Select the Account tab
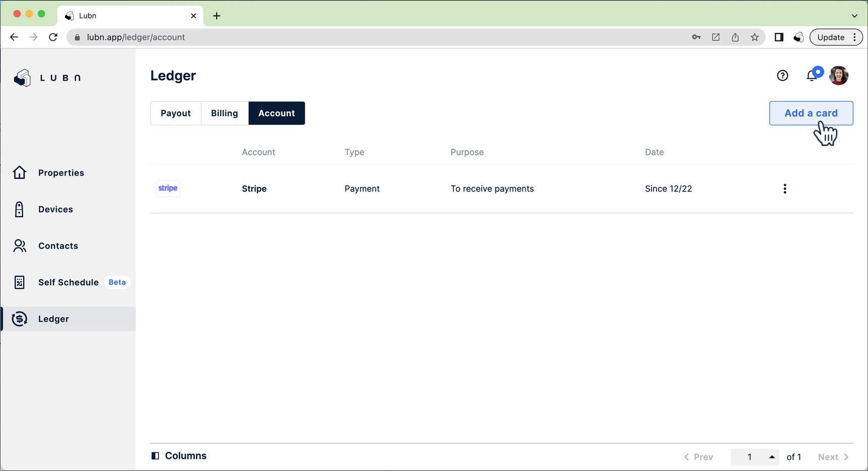 277,113
